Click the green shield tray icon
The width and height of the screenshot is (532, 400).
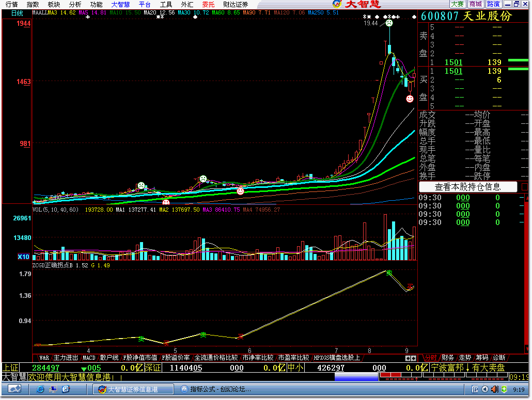504,390
